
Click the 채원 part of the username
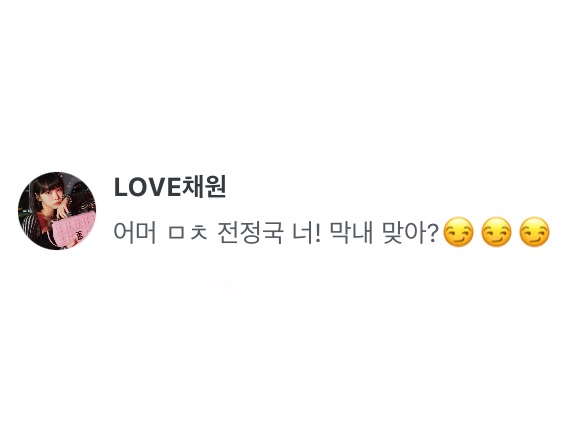[203, 187]
